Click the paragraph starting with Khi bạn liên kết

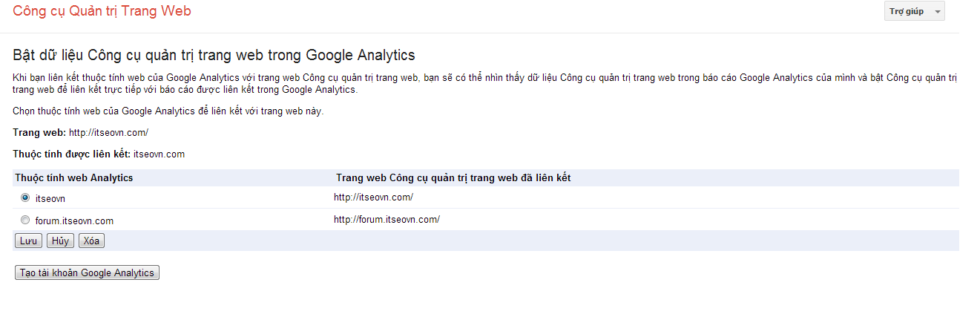pyautogui.click(x=485, y=84)
